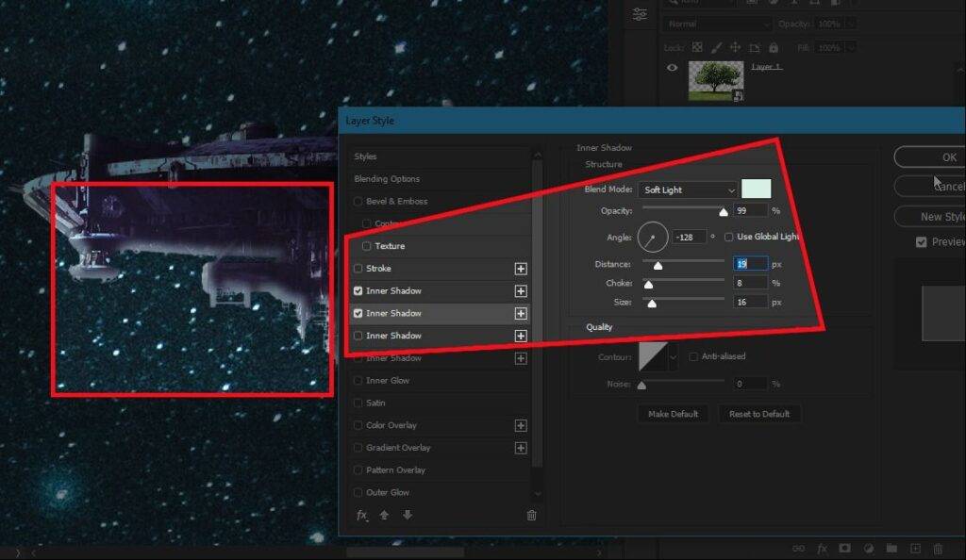Add another Stroke effect with its plus icon

[x=521, y=269]
